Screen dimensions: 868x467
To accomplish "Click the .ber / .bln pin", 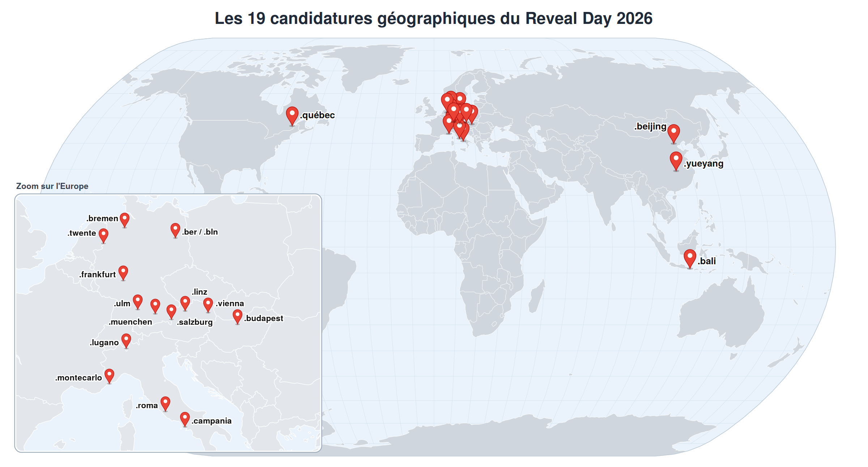I will (175, 231).
